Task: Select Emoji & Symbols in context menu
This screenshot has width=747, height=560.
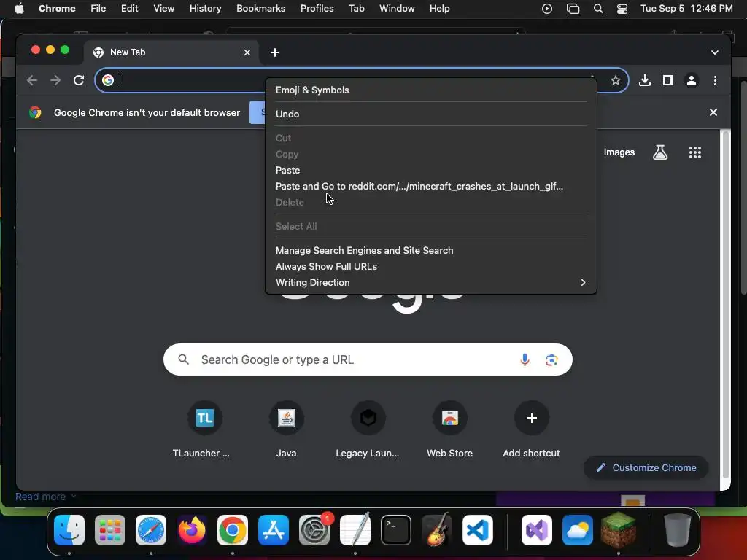Action: [x=430, y=90]
